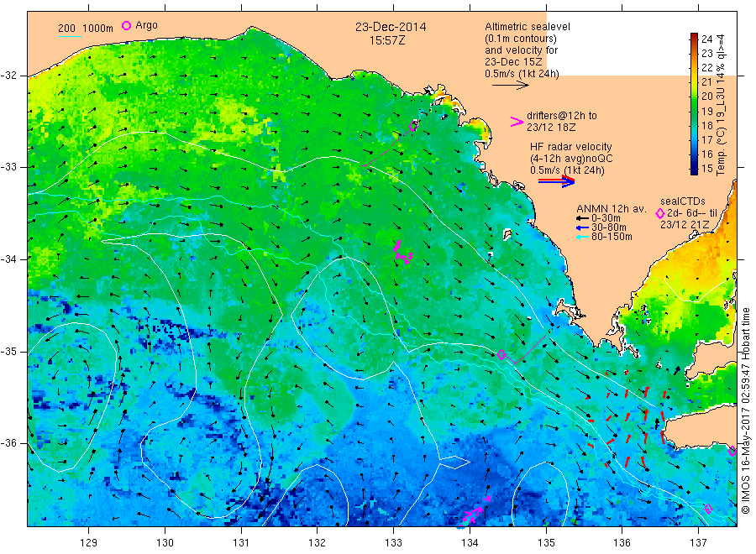The image size is (756, 554).
Task: Click the date text 23-Dec-2014
Action: coord(391,27)
